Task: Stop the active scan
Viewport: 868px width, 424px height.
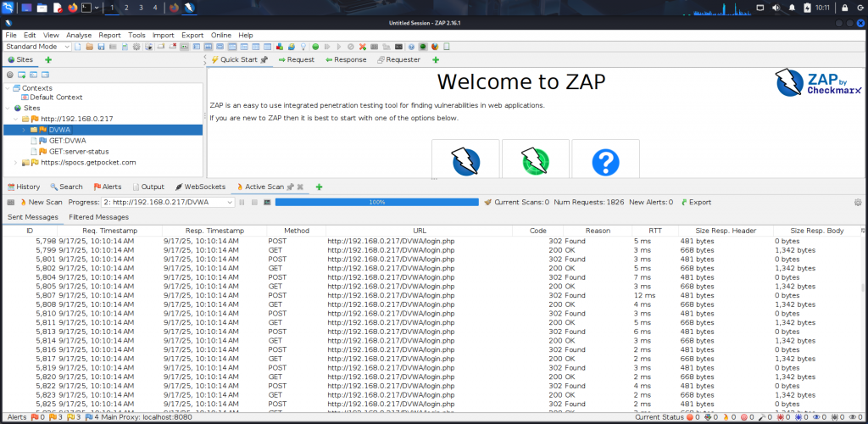Action: pyautogui.click(x=254, y=203)
